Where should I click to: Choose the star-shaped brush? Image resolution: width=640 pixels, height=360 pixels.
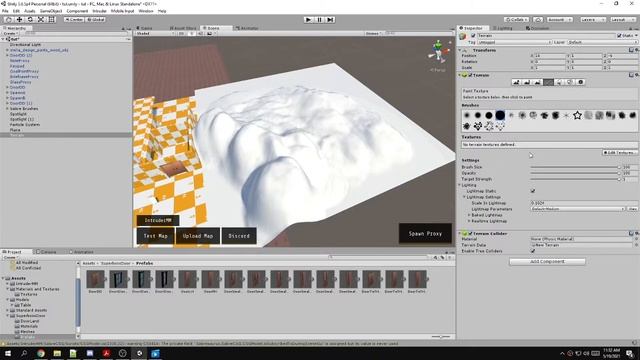pos(577,116)
